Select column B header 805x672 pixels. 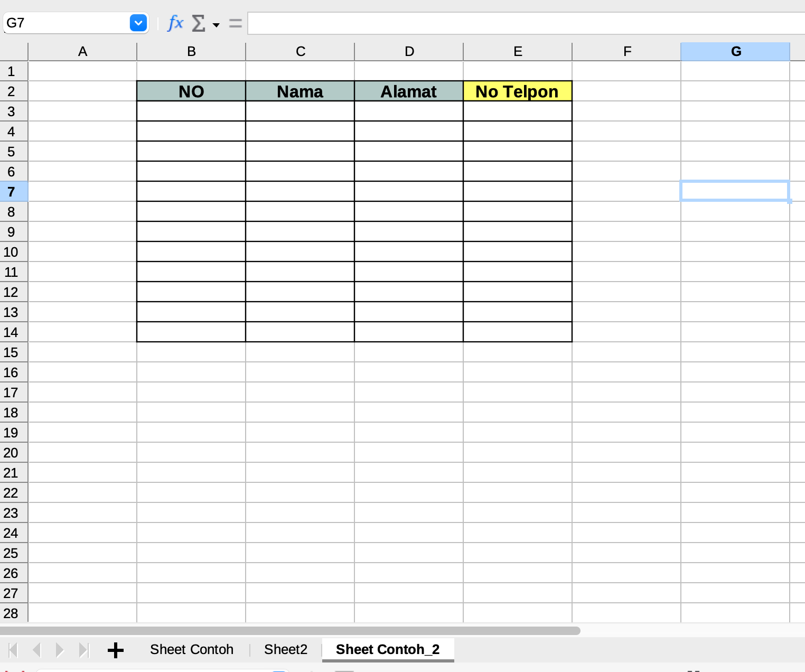(x=191, y=52)
